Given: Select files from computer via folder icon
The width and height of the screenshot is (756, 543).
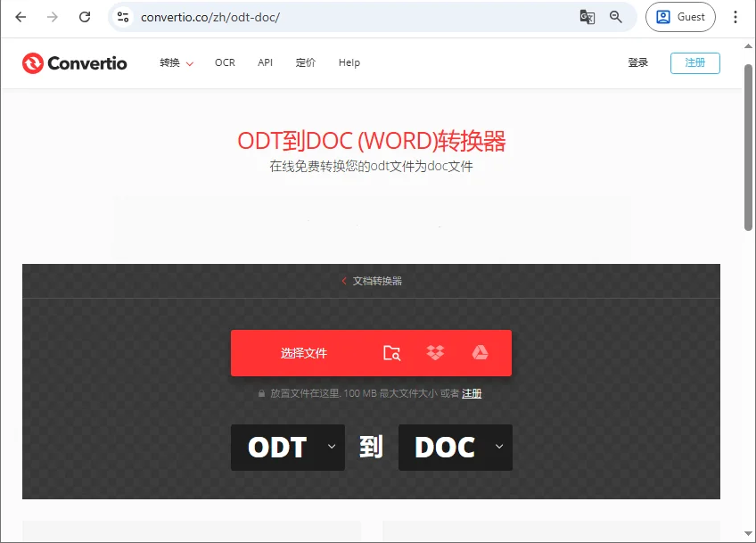Looking at the screenshot, I should pyautogui.click(x=392, y=353).
